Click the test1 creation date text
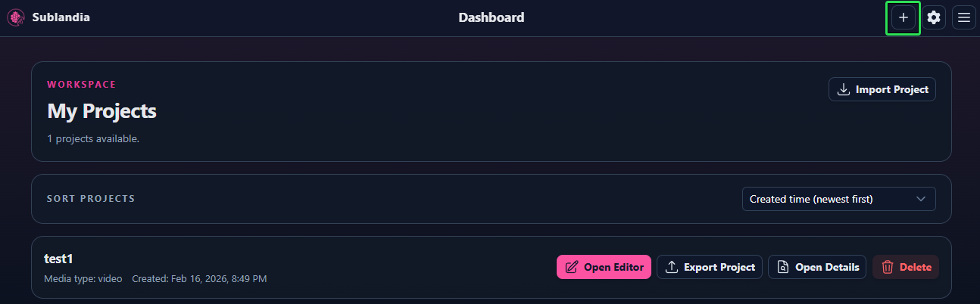Image resolution: width=980 pixels, height=304 pixels. click(x=199, y=279)
